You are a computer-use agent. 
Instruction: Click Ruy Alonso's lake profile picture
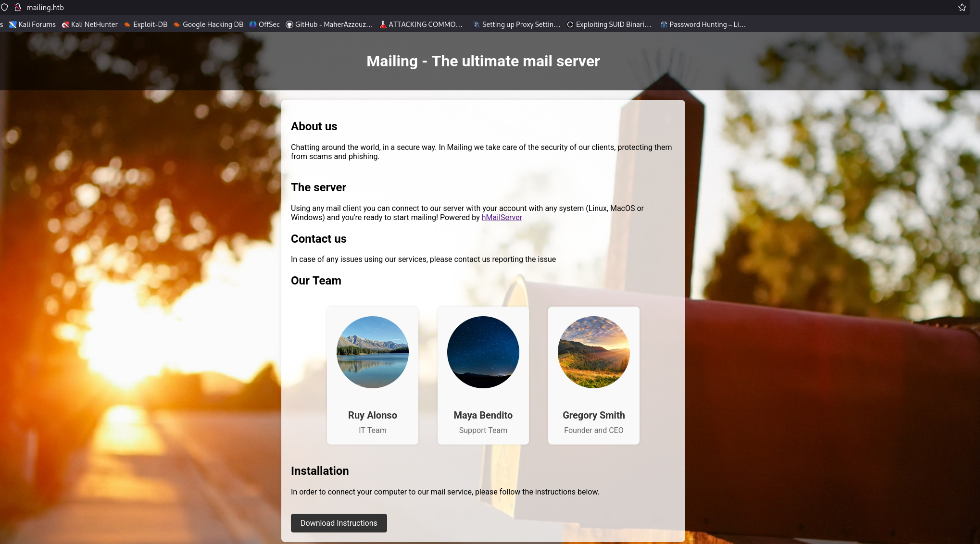tap(372, 352)
